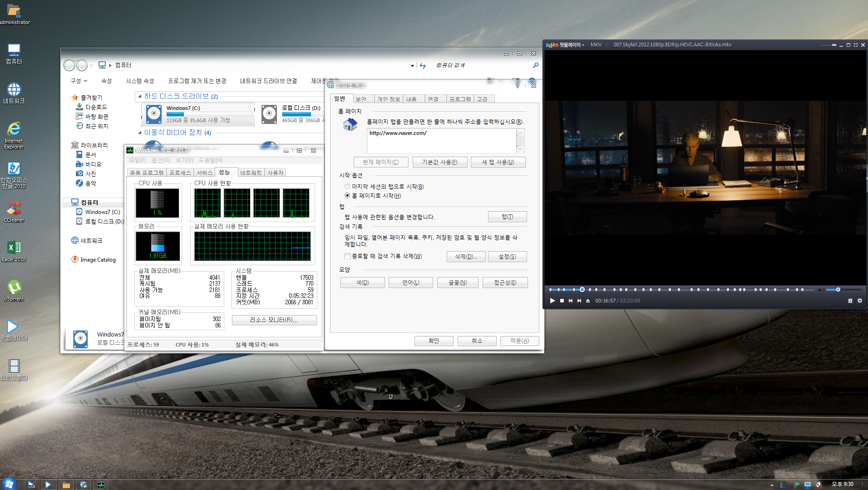Screen dimensions: 868x490
Task: Play the video in PotPlayer
Action: (552, 301)
